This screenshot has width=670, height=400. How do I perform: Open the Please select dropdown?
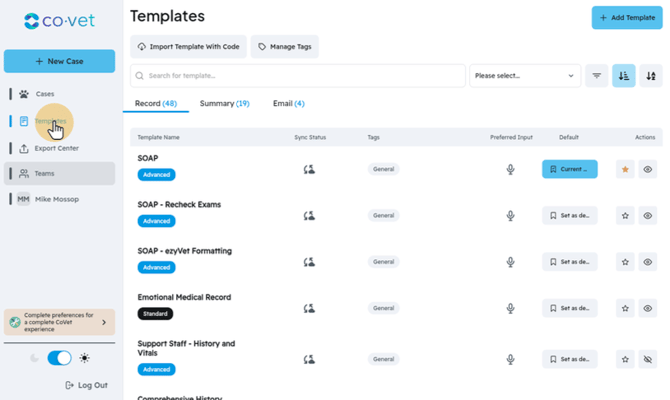(x=525, y=76)
